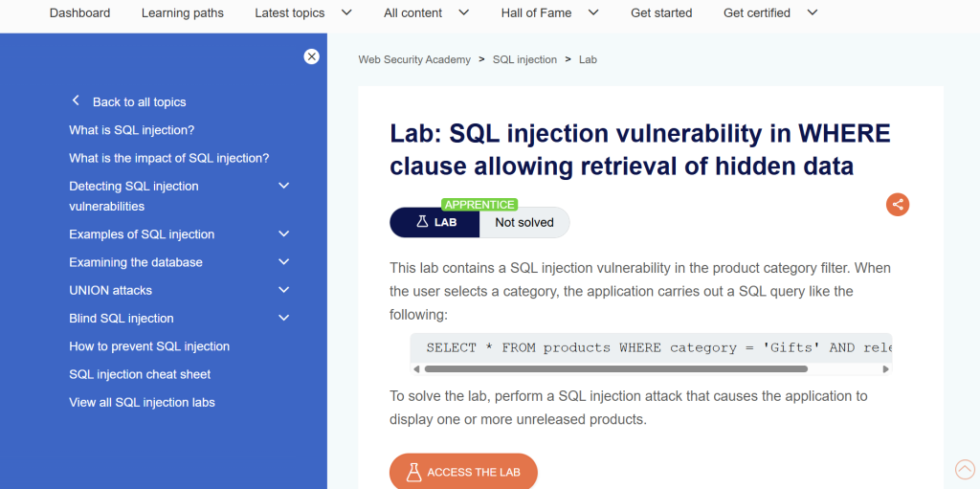Screen dimensions: 980x489
Task: Expand the Examples of SQL injection chevron
Action: click(x=283, y=233)
